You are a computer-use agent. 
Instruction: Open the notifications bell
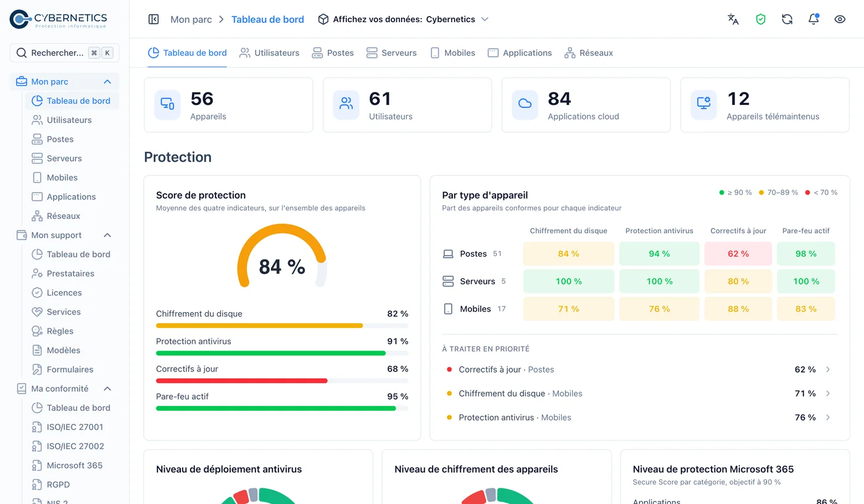click(813, 19)
